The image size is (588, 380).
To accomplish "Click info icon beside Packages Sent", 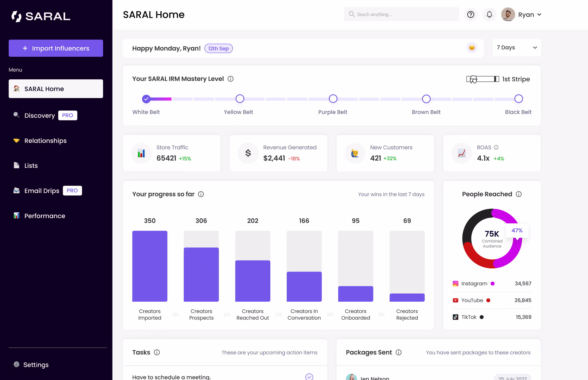I will pos(399,352).
